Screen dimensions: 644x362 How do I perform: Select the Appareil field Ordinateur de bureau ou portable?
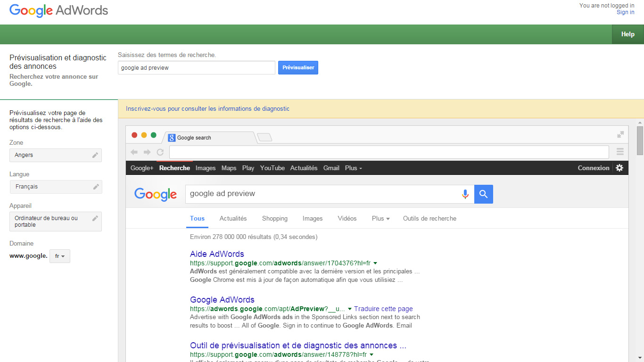point(56,222)
